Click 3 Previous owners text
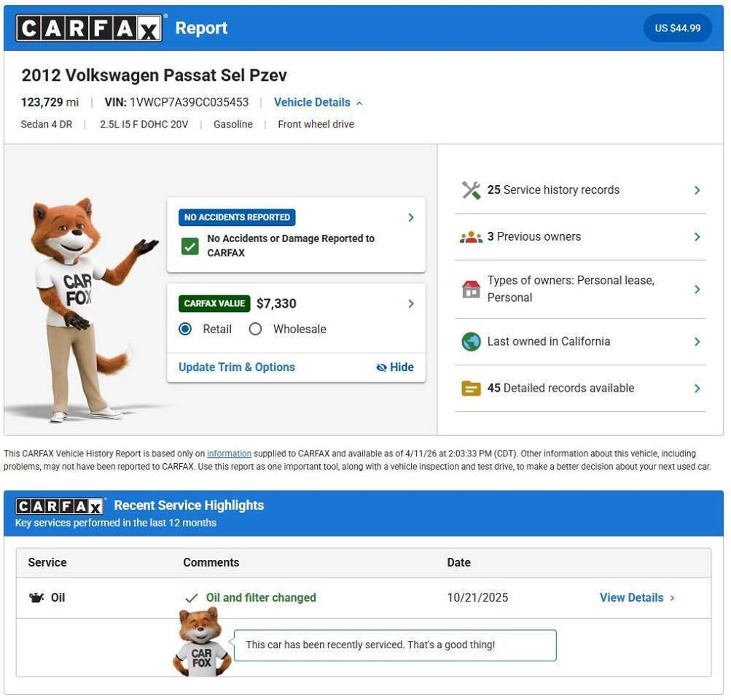Image resolution: width=731 pixels, height=700 pixels. point(534,237)
